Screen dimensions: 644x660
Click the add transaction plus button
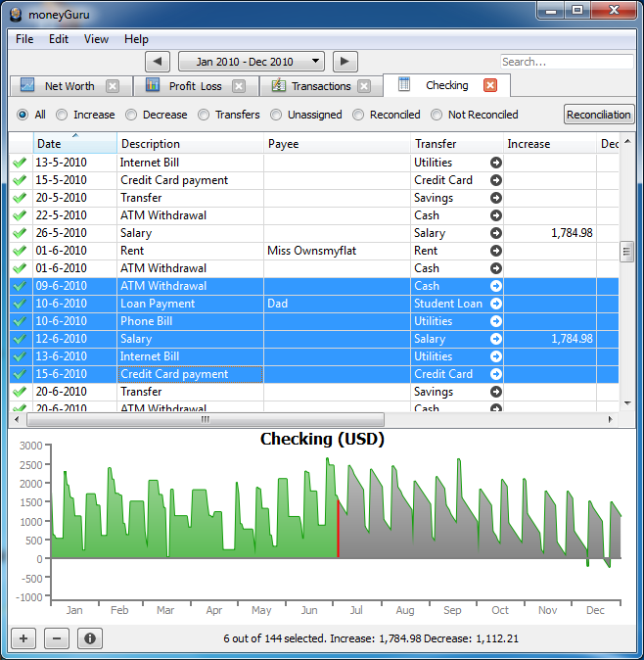click(23, 638)
